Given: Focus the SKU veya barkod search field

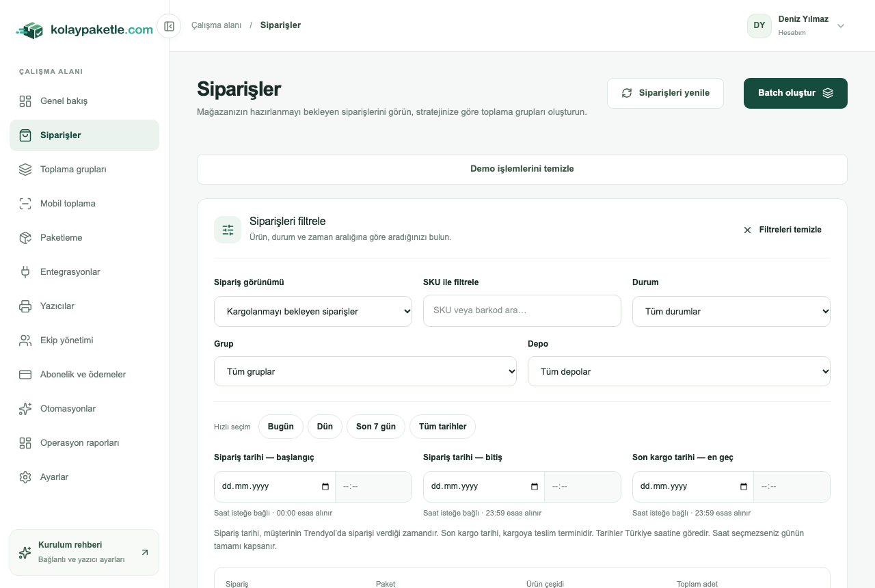Looking at the screenshot, I should tap(522, 310).
